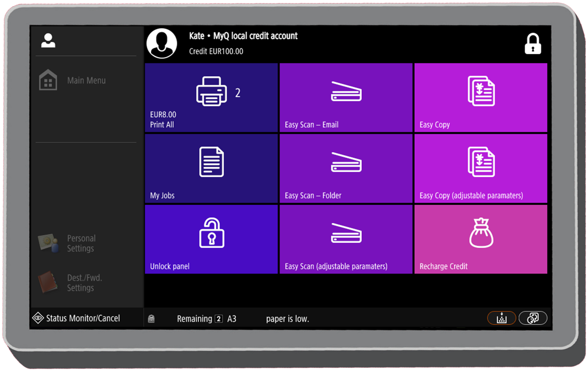Open the My Jobs document tile
The width and height of the screenshot is (588, 370).
pos(211,169)
